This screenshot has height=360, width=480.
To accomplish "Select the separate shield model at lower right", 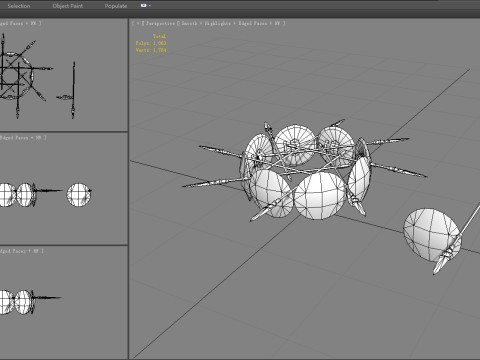I will click(430, 233).
